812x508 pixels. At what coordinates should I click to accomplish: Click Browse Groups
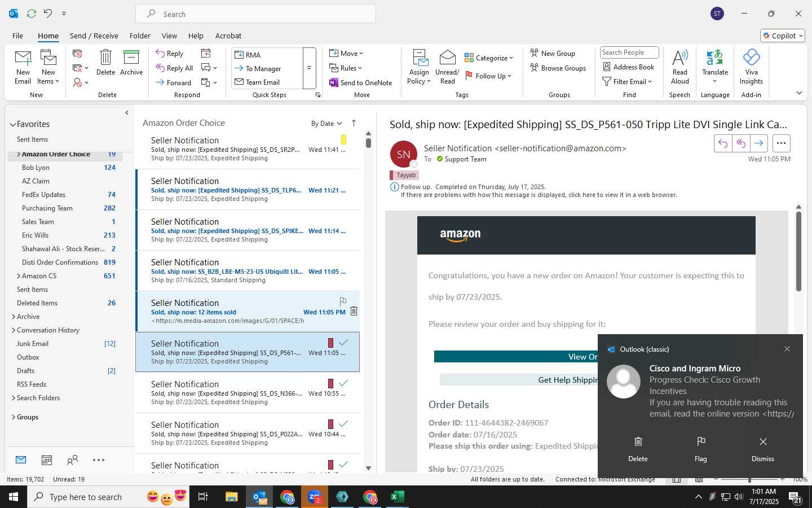coord(558,68)
